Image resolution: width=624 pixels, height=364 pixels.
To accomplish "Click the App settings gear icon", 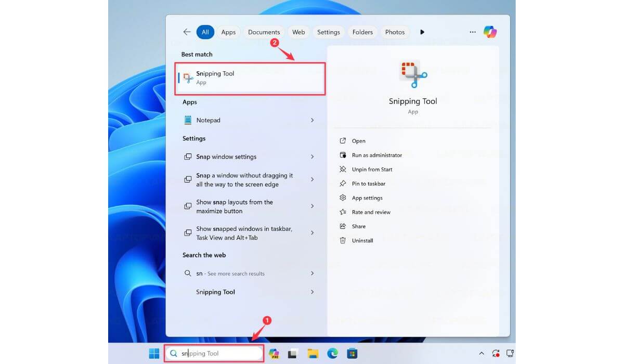I will point(343,198).
